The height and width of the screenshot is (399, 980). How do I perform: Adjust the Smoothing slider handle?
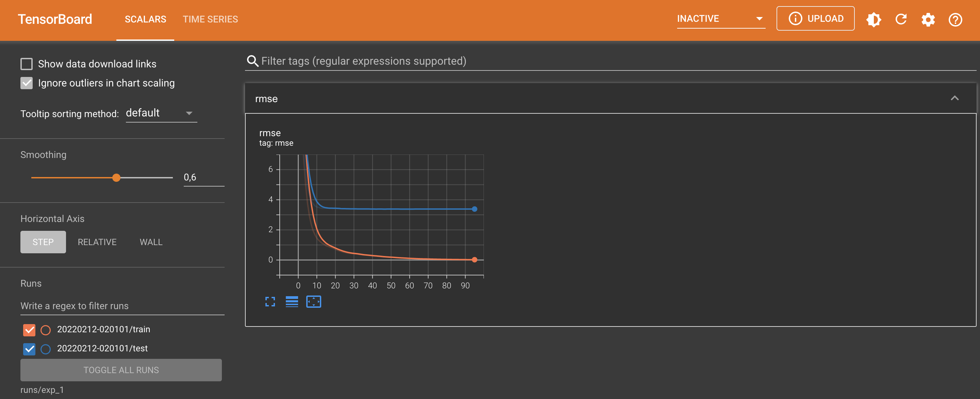[x=117, y=177]
